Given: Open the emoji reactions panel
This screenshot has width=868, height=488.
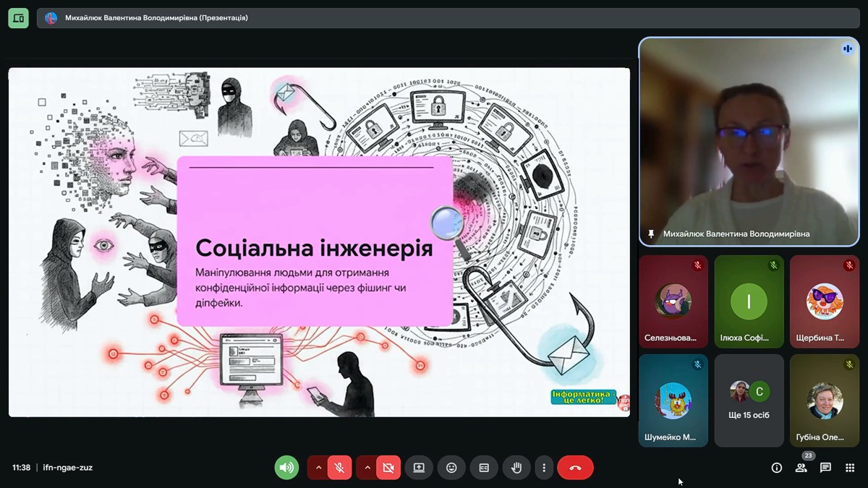Looking at the screenshot, I should click(x=451, y=468).
